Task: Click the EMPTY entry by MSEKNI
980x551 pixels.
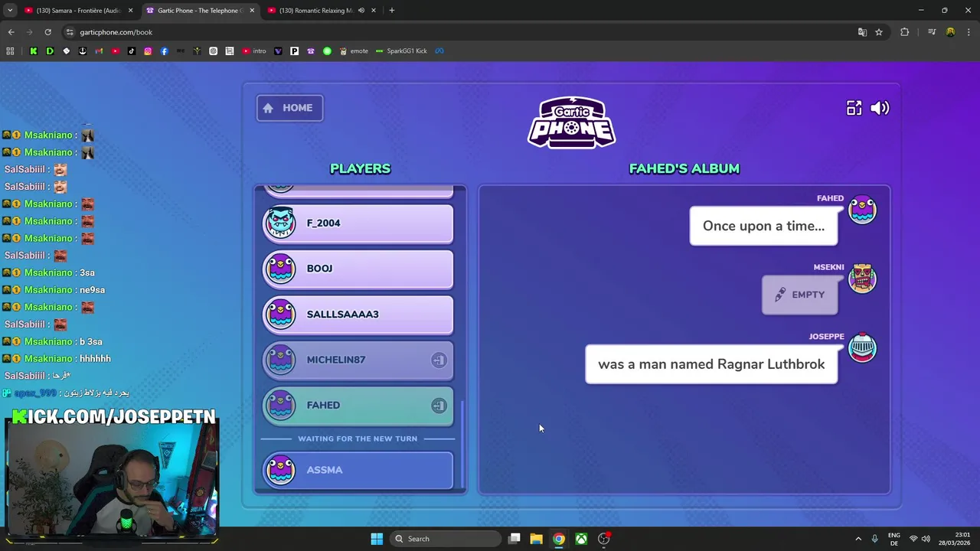Action: [799, 295]
